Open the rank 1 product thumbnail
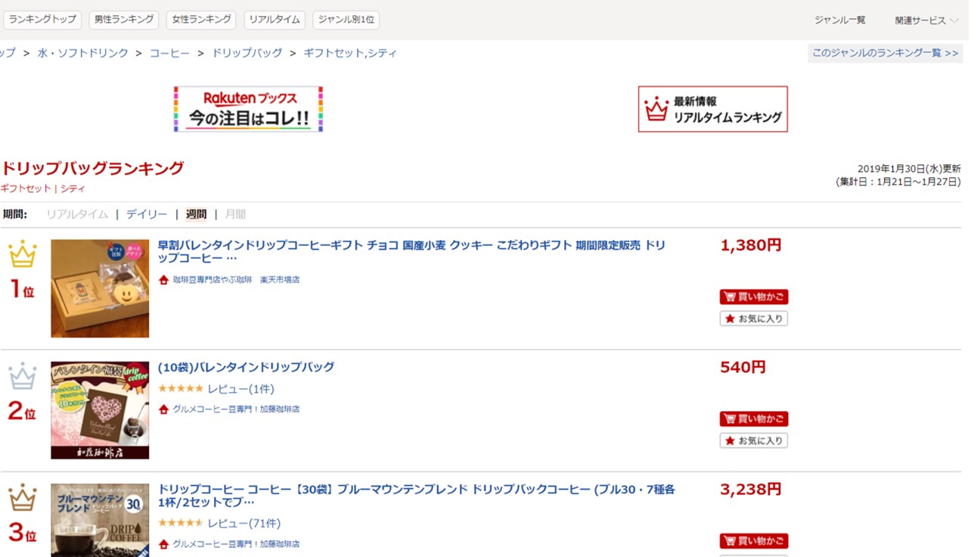The height and width of the screenshot is (557, 980). [x=100, y=288]
